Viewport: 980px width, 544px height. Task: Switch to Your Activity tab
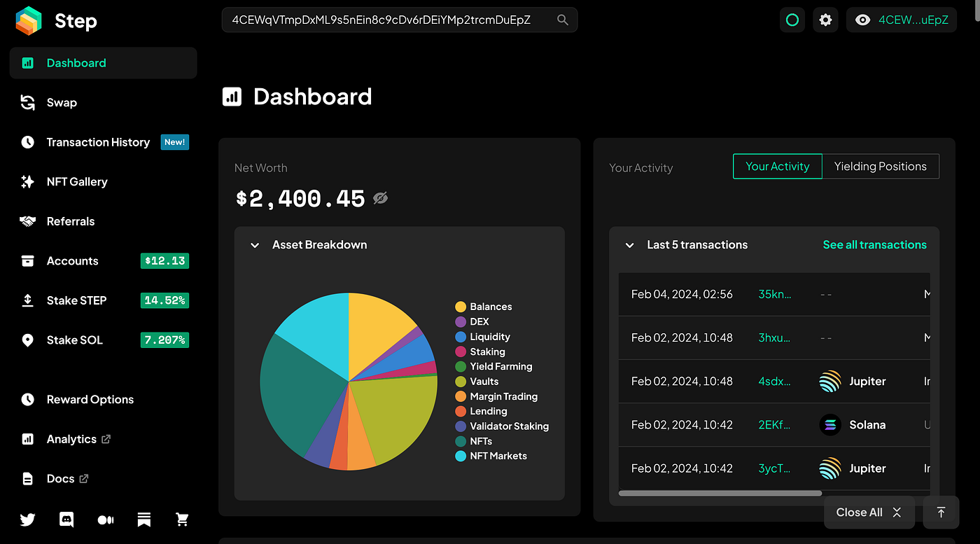click(778, 167)
